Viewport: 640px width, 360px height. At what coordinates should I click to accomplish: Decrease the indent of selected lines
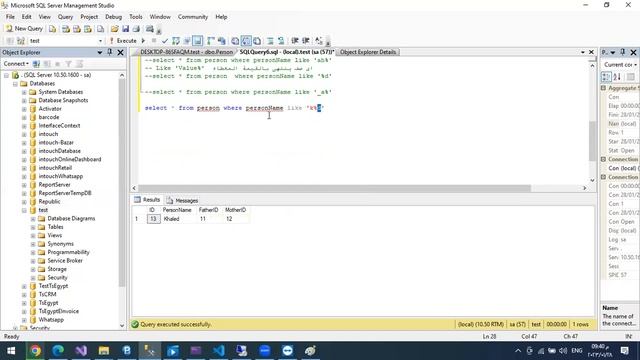(x=295, y=41)
